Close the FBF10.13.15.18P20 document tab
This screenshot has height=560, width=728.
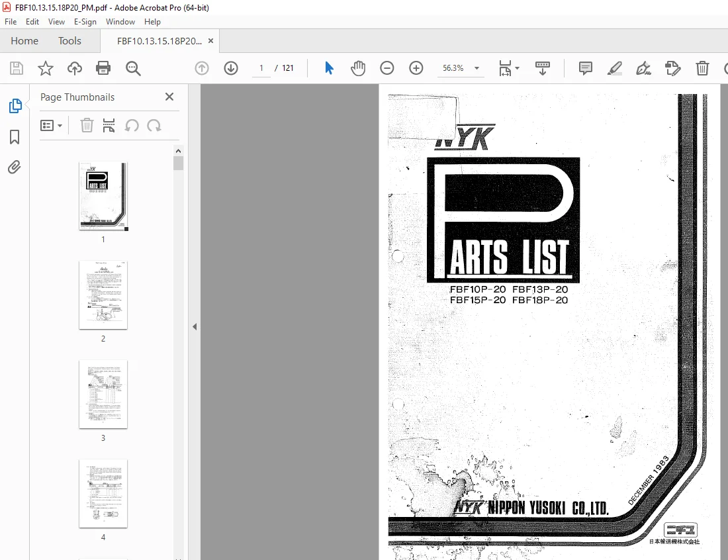click(210, 41)
